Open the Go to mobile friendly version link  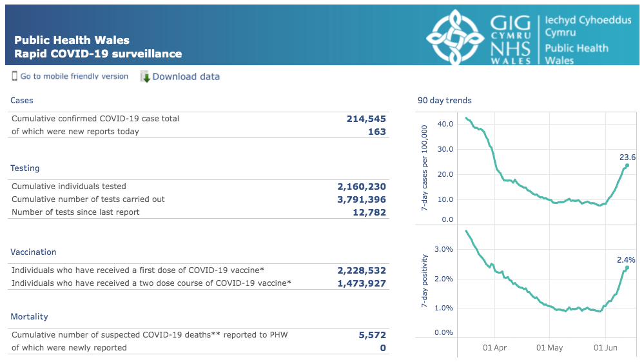click(74, 77)
